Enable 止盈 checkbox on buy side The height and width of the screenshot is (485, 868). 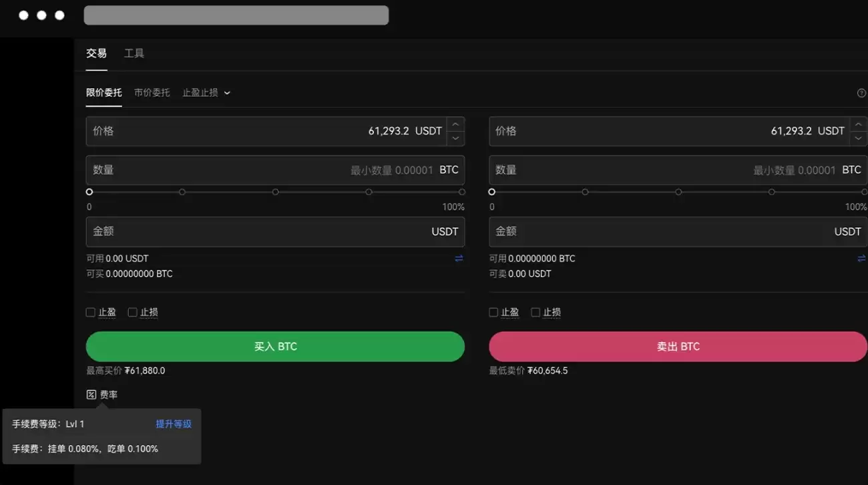coord(90,312)
